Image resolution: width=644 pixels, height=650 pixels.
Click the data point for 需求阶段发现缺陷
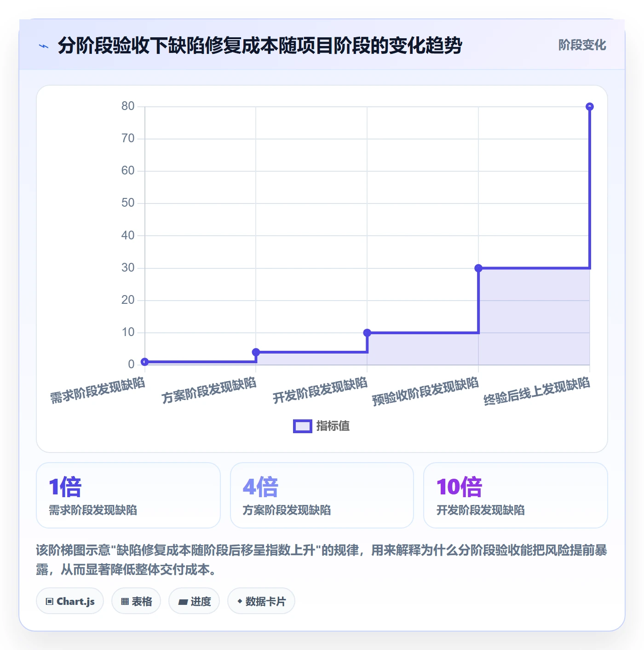[x=145, y=362]
